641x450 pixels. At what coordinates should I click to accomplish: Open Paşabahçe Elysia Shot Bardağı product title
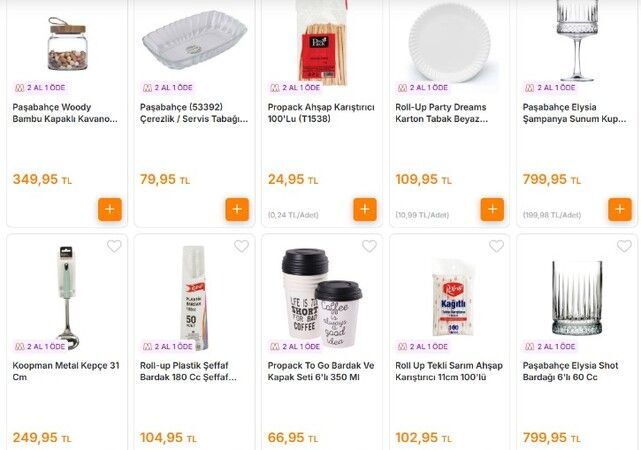576,371
